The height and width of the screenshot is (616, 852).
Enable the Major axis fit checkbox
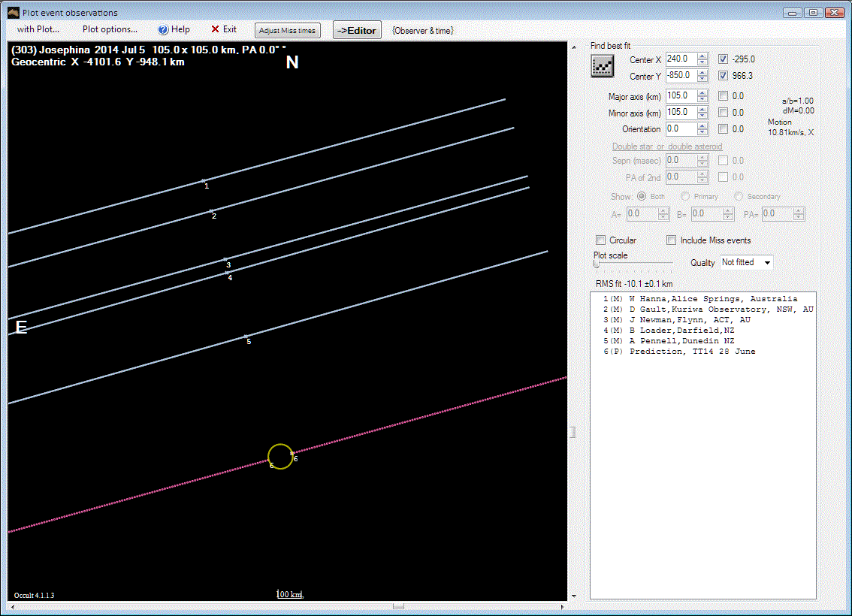point(724,95)
